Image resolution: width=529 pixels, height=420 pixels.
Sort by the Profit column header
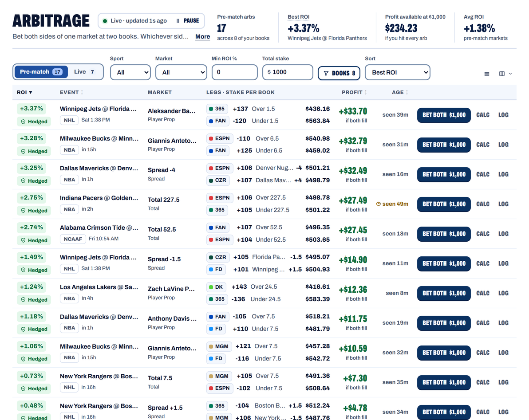355,92
